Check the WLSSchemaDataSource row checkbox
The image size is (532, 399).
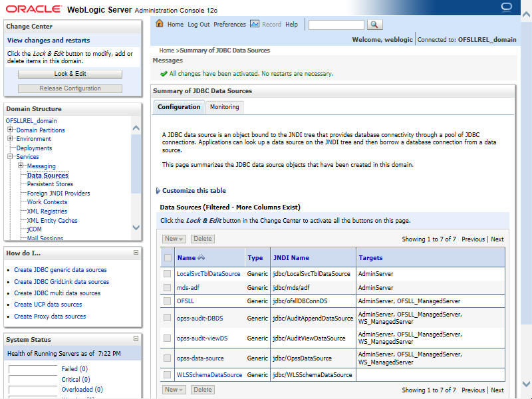coord(168,374)
